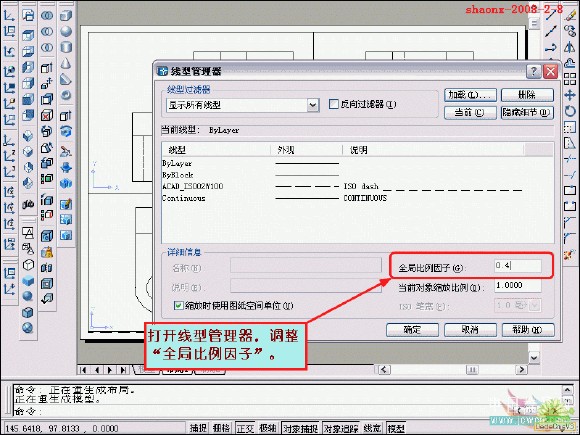Sort by the 线型 column header
Viewport: 580px width, 435px height.
(216, 150)
